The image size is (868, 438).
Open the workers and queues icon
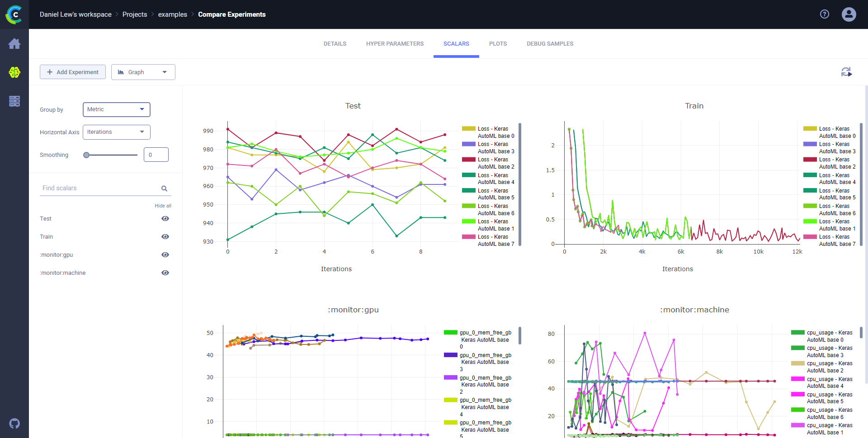point(14,101)
